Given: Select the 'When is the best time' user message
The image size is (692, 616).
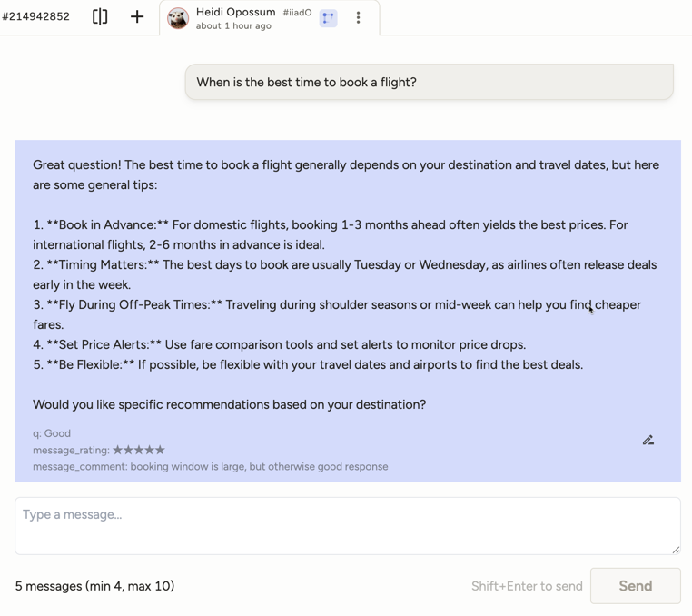Looking at the screenshot, I should point(429,82).
